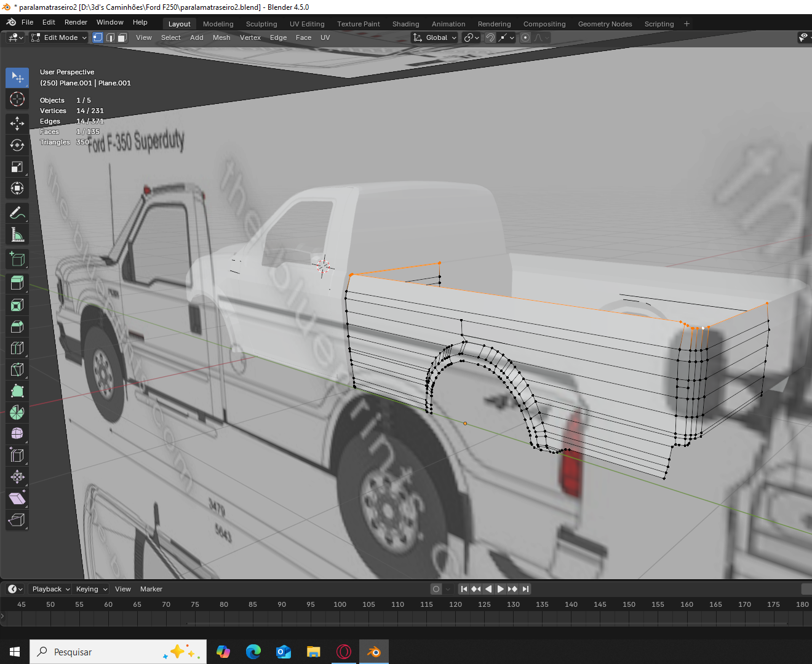The image size is (812, 664).
Task: Open the Vertex menu in viewport header
Action: click(x=250, y=38)
